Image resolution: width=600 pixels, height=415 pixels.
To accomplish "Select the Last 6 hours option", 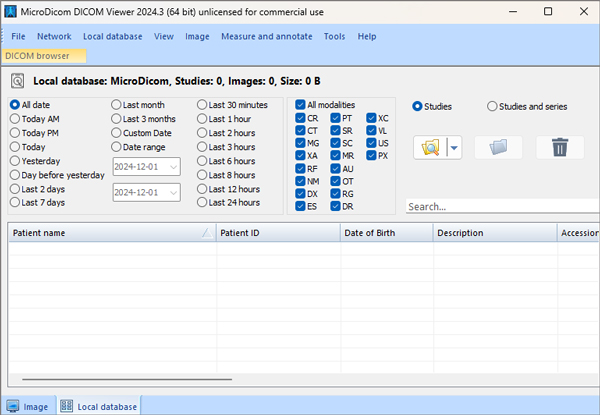I will click(202, 161).
